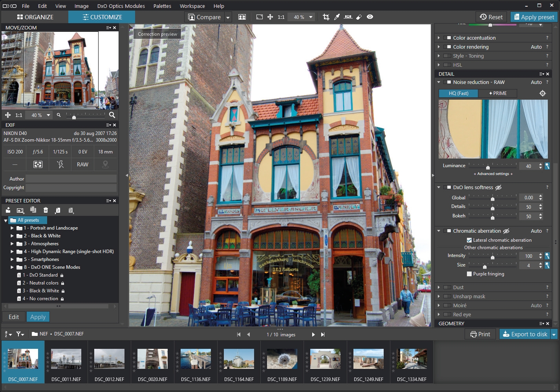Viewport: 560px width, 392px height.
Task: Select the Crop tool in toolbar
Action: point(326,17)
